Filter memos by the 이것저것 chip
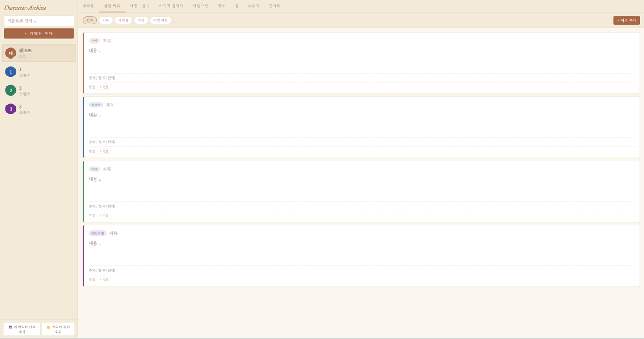 [x=160, y=20]
